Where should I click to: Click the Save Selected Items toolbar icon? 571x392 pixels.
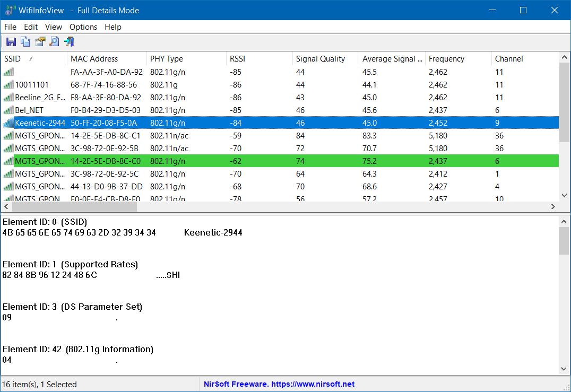(11, 42)
